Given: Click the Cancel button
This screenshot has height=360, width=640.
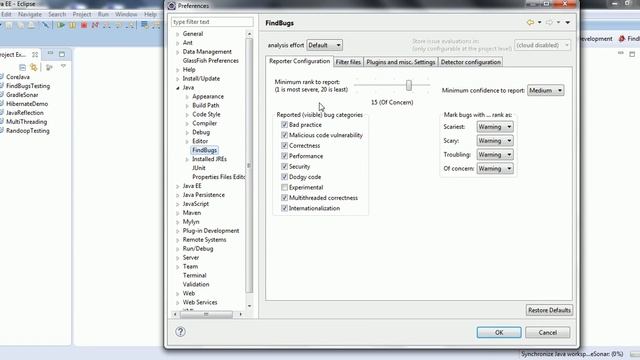Looking at the screenshot, I should pyautogui.click(x=547, y=332).
